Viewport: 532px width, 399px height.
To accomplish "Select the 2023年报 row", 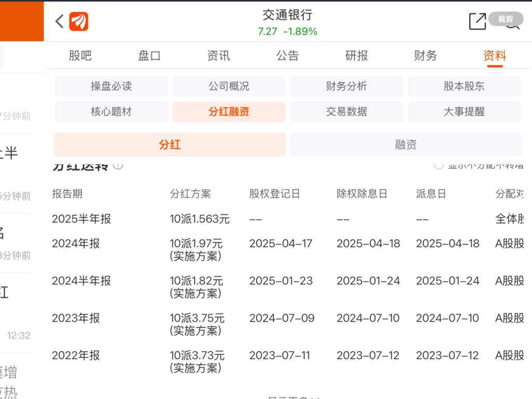I will coord(288,324).
